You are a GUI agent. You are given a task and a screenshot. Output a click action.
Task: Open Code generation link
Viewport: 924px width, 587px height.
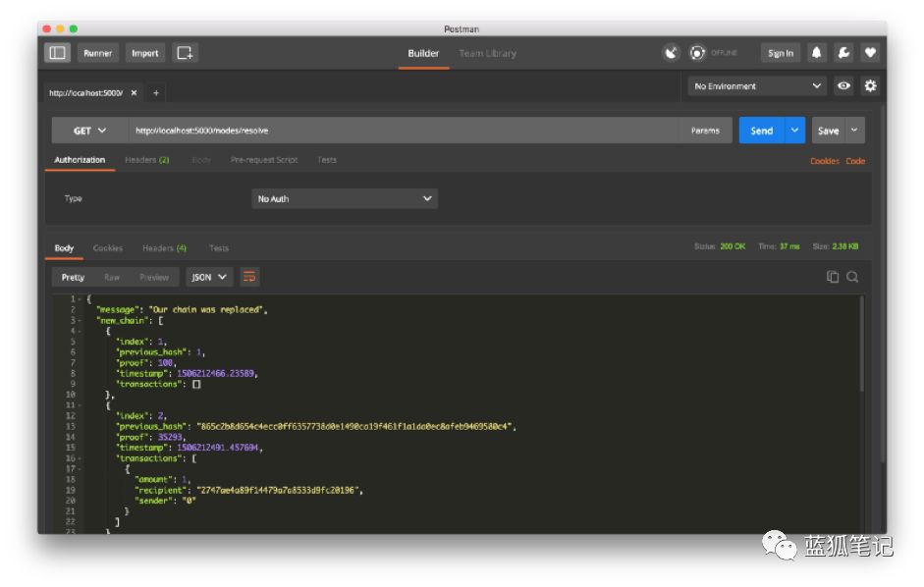tap(855, 161)
